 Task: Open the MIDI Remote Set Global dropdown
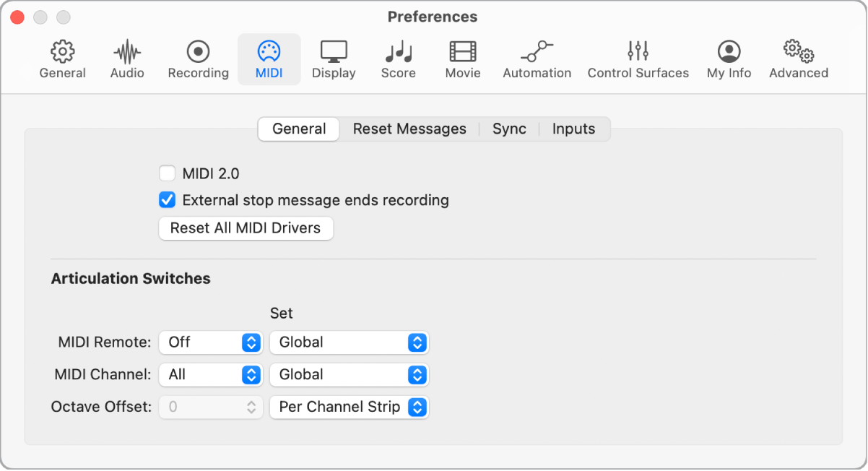pyautogui.click(x=349, y=342)
